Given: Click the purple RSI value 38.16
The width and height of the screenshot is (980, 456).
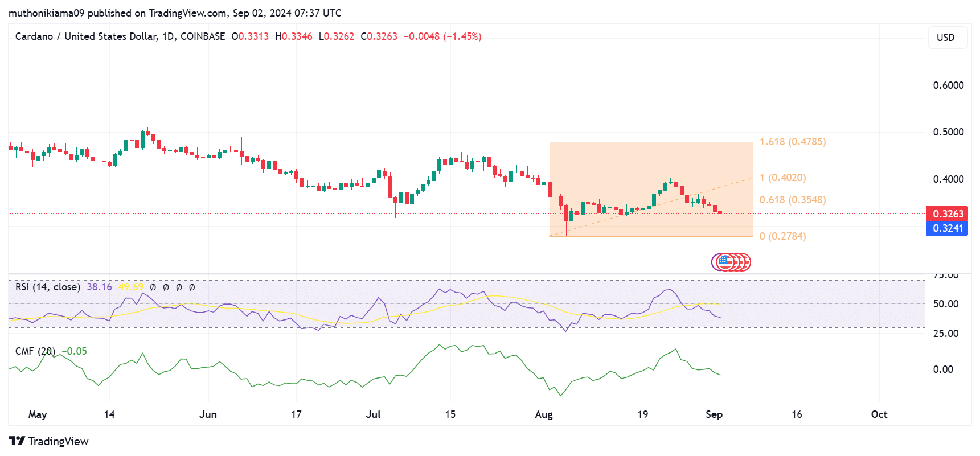Looking at the screenshot, I should click(99, 287).
